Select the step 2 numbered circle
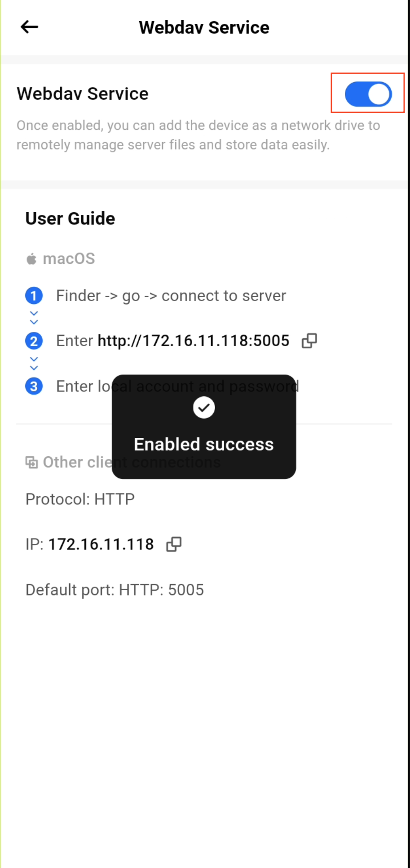 [x=34, y=341]
